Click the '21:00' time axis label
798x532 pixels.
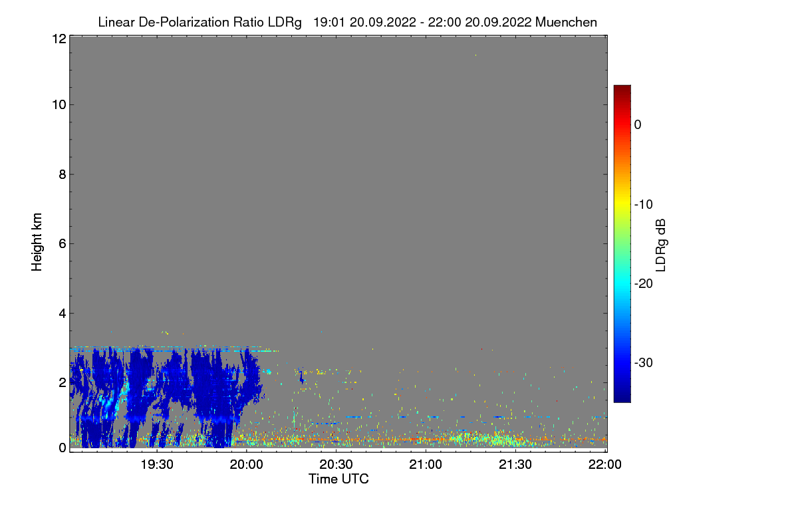(x=426, y=464)
